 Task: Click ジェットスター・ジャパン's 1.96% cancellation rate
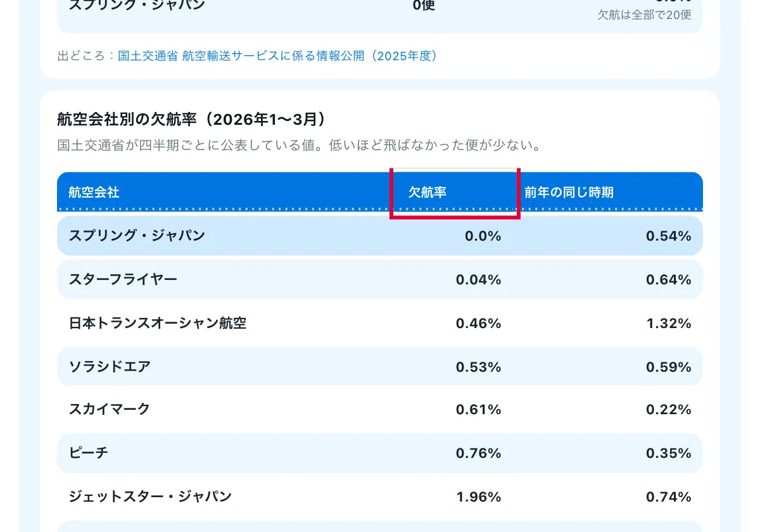pos(479,497)
